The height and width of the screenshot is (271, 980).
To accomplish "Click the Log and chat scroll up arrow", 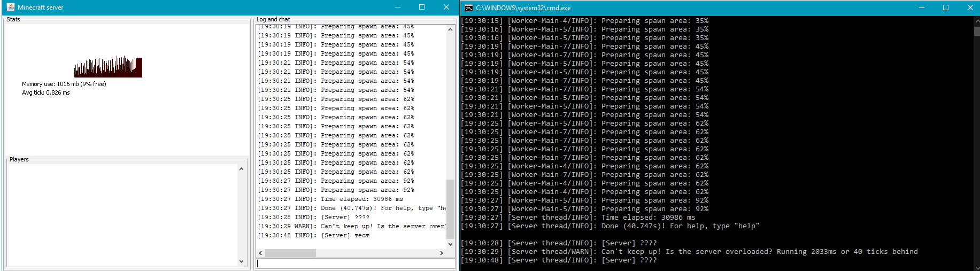I will [x=450, y=29].
